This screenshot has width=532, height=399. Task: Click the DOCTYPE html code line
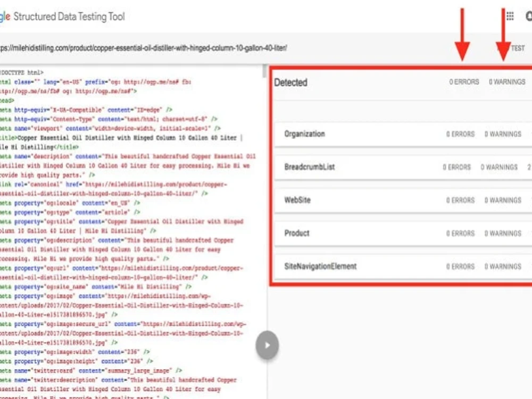click(x=22, y=72)
